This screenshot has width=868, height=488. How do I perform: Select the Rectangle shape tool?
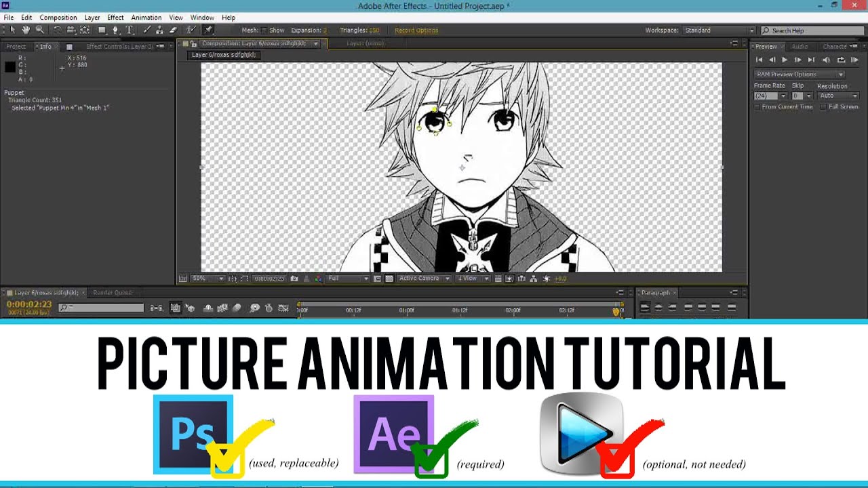(102, 30)
